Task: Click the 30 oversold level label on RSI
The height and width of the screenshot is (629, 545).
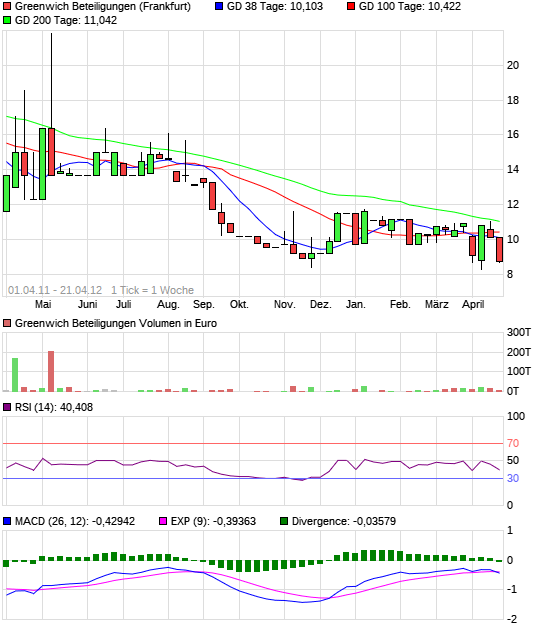Action: coord(513,478)
